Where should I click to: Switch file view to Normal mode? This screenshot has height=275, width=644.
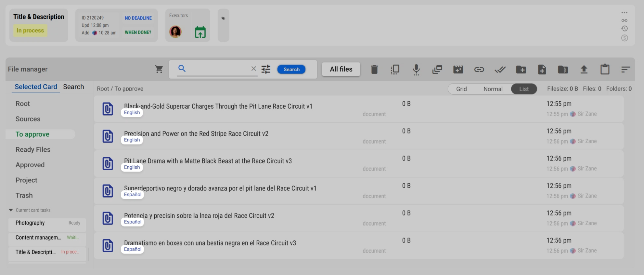tap(493, 89)
